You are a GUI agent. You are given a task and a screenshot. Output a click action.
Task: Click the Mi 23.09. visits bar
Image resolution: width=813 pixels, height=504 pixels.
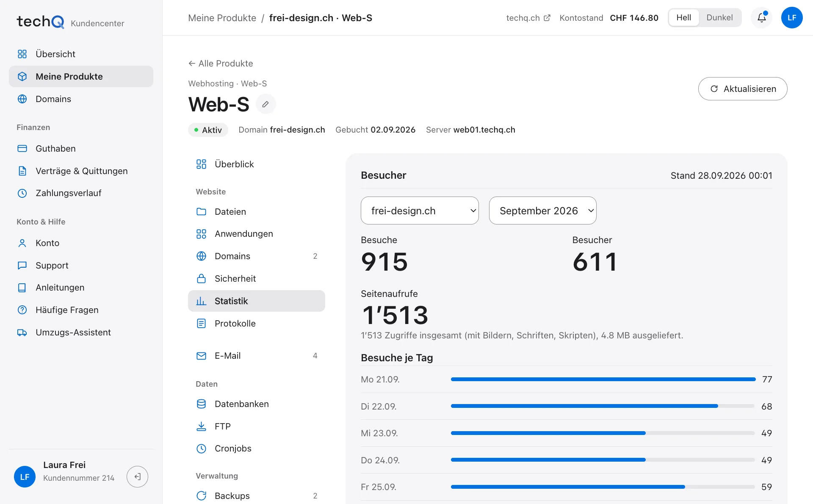(x=603, y=433)
